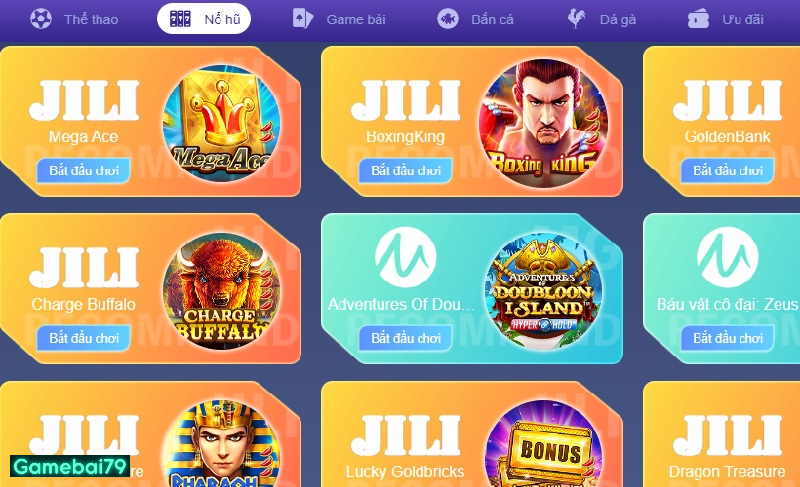Click the Mega Ace game thumbnail
Screen dimensions: 800x487
coord(221,123)
